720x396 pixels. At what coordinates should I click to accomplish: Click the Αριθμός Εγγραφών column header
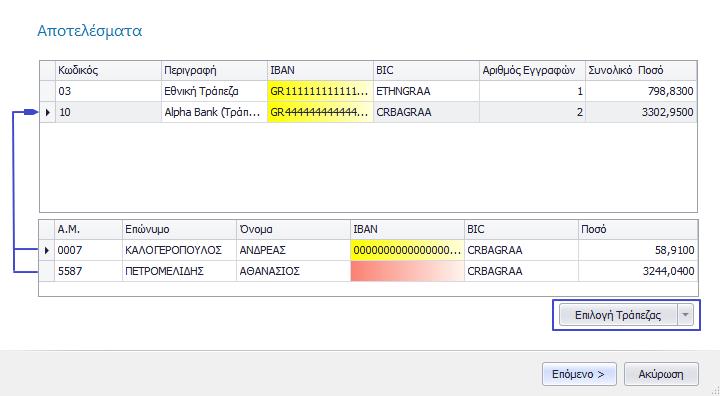click(x=532, y=70)
